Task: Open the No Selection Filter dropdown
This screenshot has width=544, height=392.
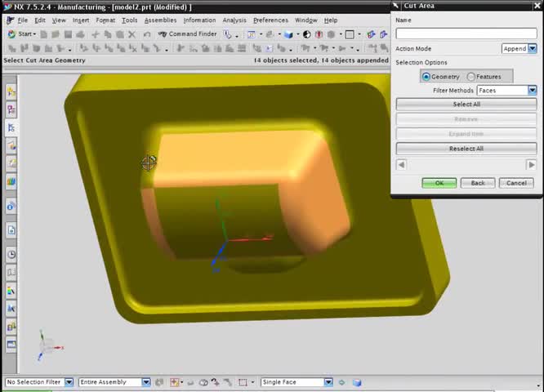Action: pyautogui.click(x=69, y=382)
